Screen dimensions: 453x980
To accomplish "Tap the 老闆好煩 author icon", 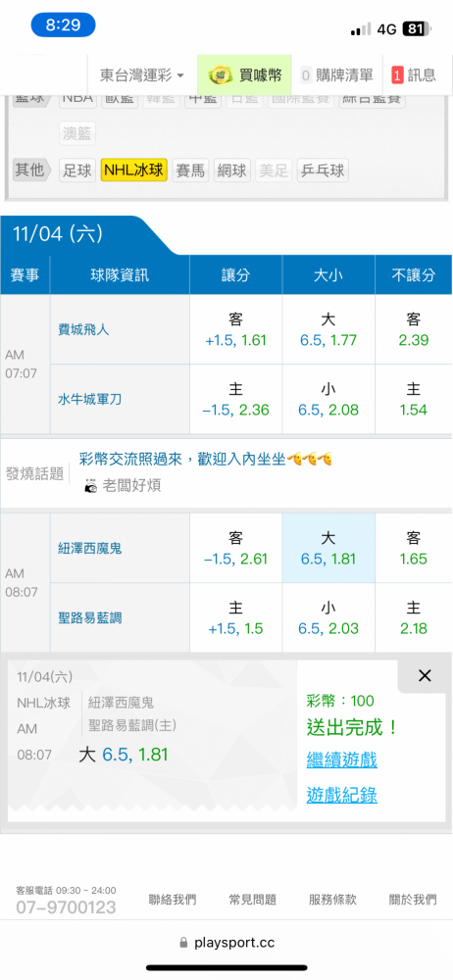I will point(91,486).
